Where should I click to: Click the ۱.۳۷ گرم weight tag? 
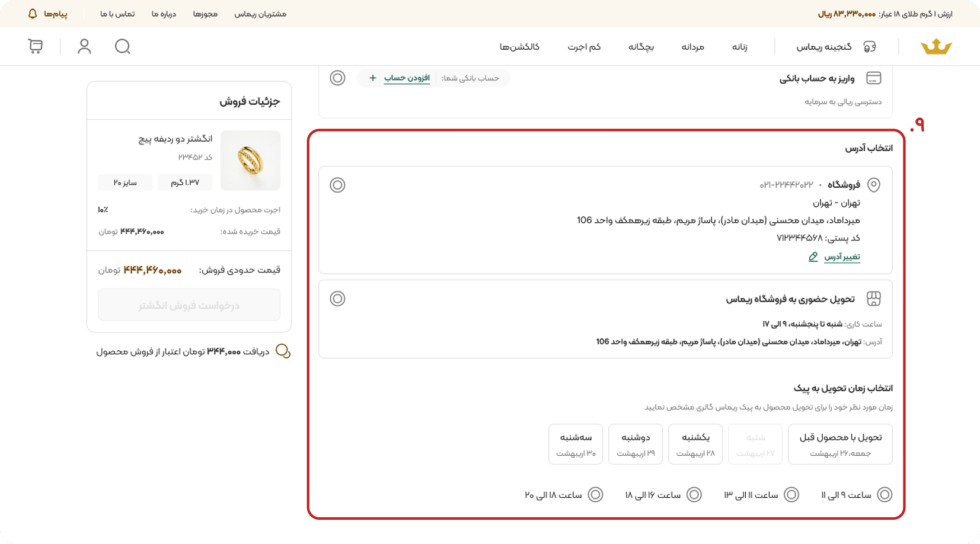click(x=185, y=183)
